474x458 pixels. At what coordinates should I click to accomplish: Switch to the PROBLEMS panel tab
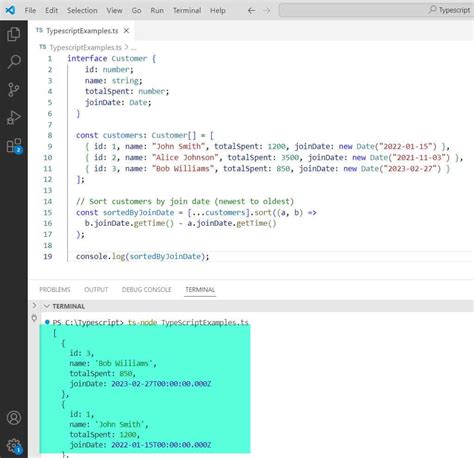click(x=55, y=289)
